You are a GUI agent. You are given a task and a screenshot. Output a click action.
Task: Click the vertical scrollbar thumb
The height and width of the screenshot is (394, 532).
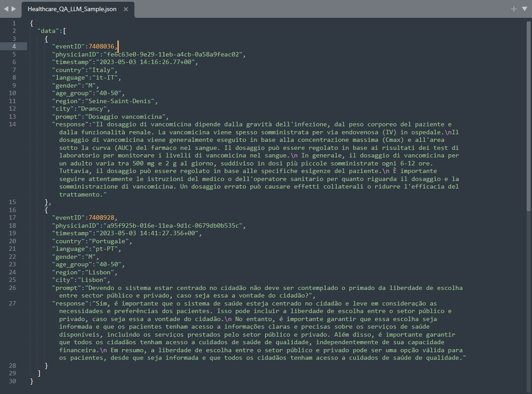coord(528,116)
